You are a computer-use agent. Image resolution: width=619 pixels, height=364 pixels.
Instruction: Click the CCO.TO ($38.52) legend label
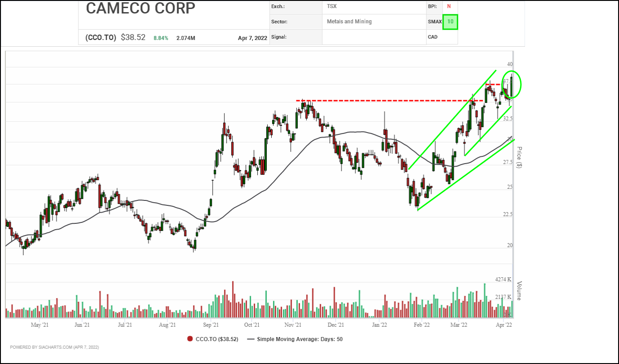[217, 339]
